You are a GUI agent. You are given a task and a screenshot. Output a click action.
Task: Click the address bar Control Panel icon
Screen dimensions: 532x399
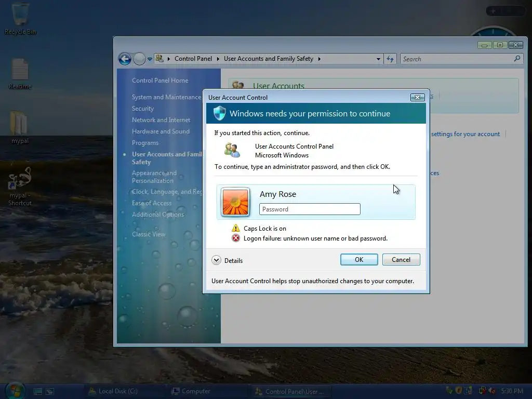[x=159, y=59]
